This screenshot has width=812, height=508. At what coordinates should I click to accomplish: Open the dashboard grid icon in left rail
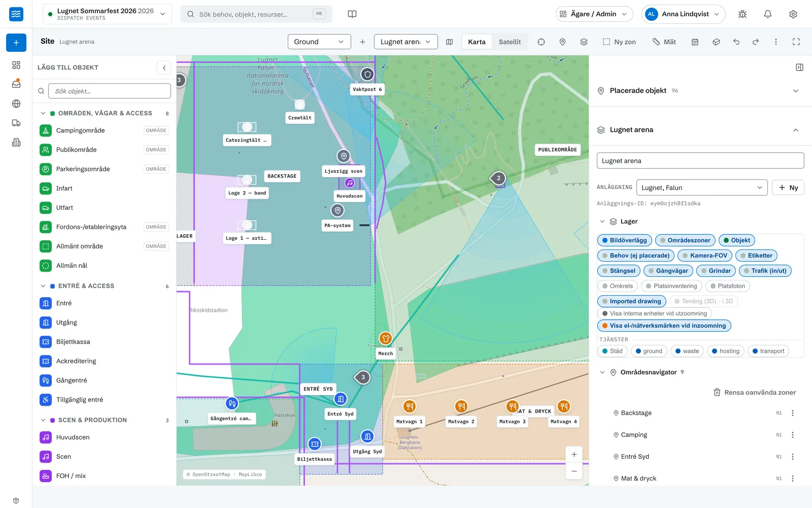pyautogui.click(x=16, y=65)
